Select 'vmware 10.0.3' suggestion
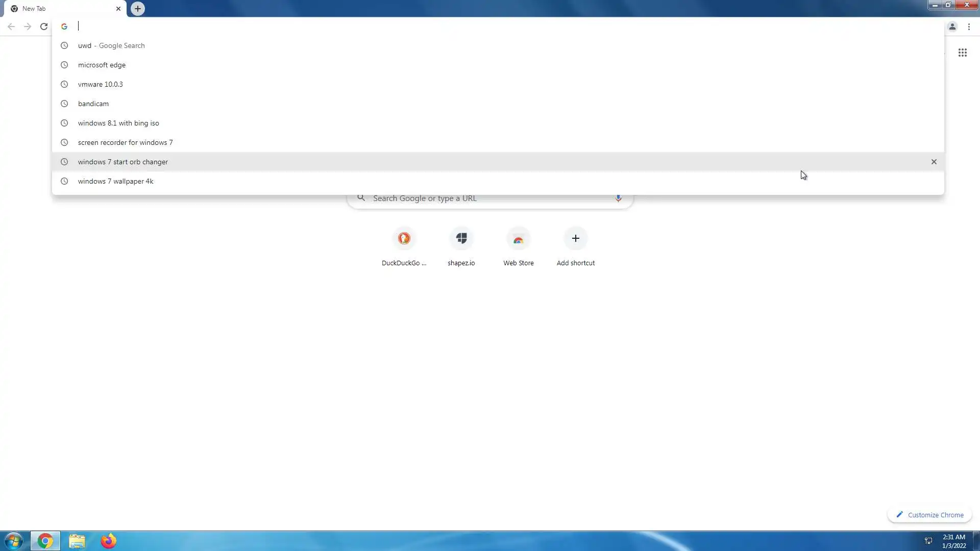The image size is (980, 551). click(x=100, y=84)
